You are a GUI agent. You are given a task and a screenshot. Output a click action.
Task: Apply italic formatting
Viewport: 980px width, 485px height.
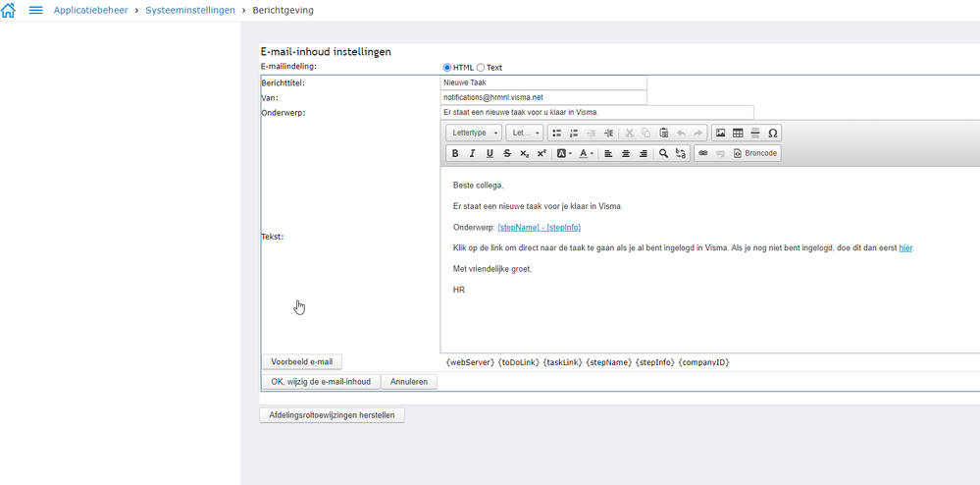point(473,153)
